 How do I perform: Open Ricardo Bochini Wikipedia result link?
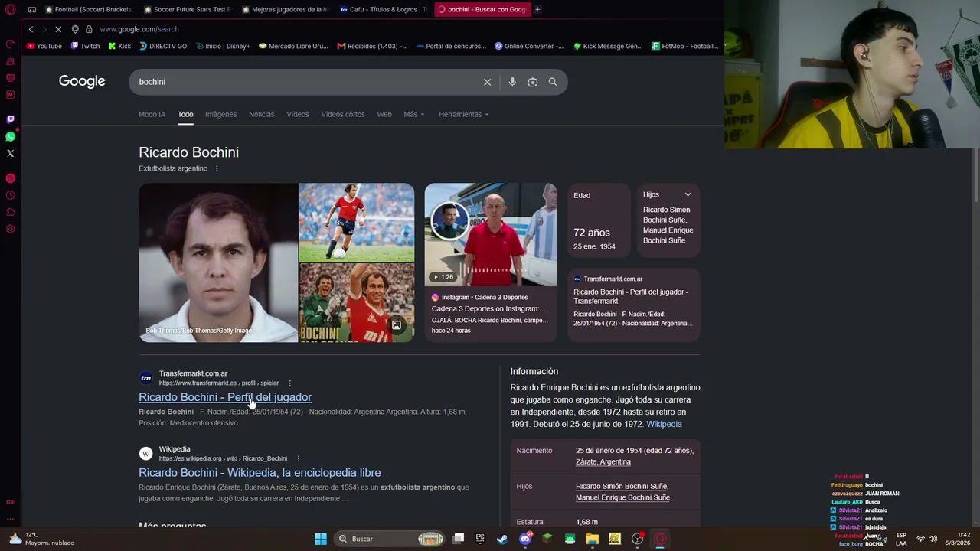pos(260,473)
